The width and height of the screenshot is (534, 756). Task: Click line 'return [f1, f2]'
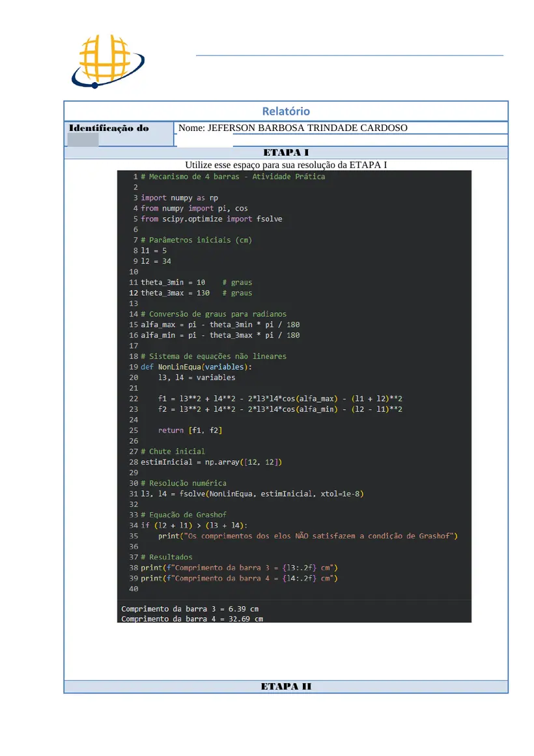click(190, 431)
